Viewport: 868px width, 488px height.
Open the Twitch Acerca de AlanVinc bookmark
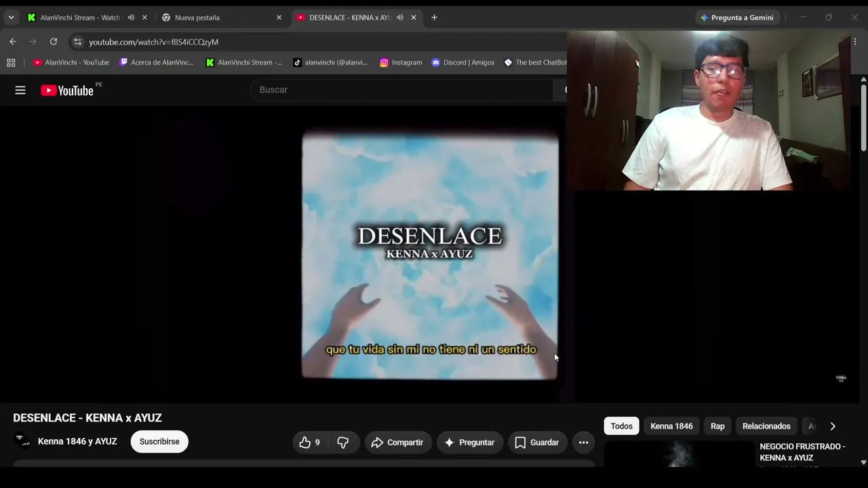point(157,62)
